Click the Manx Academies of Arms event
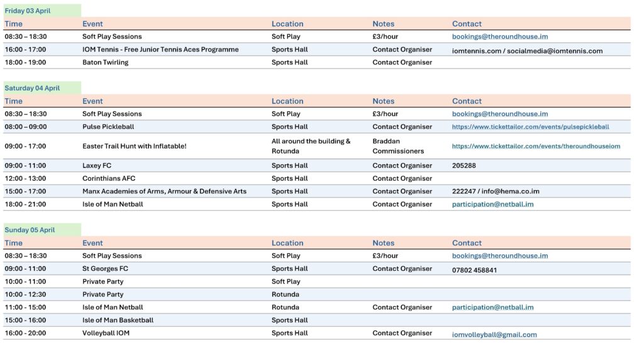Screen dimensions: 644x345 point(164,191)
